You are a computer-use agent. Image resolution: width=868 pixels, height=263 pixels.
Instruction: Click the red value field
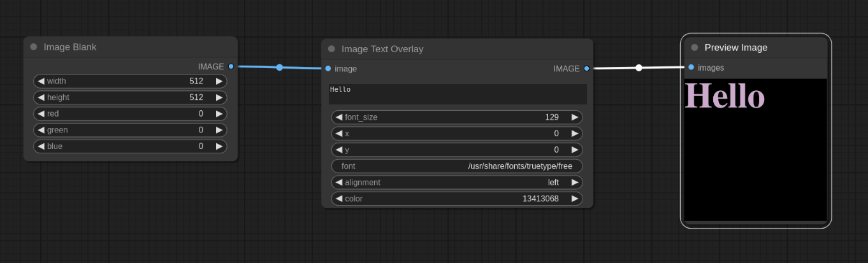coord(130,113)
